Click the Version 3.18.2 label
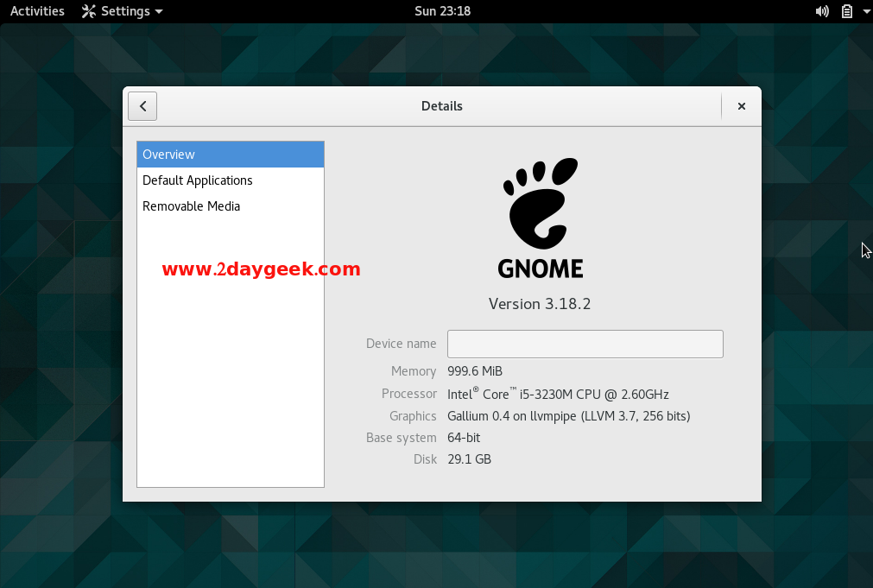Image resolution: width=873 pixels, height=588 pixels. [x=540, y=304]
